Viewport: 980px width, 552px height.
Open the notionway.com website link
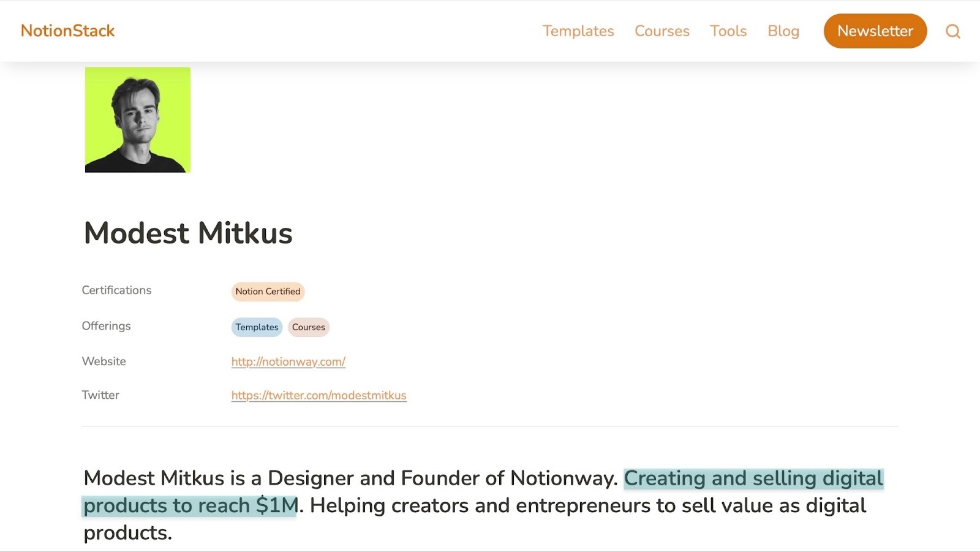288,361
